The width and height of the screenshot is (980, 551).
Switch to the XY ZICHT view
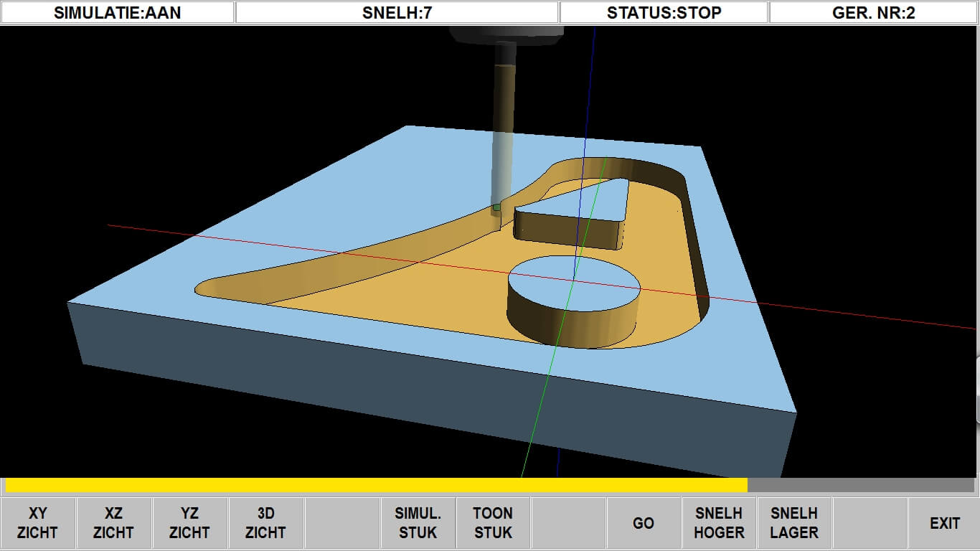coord(37,523)
